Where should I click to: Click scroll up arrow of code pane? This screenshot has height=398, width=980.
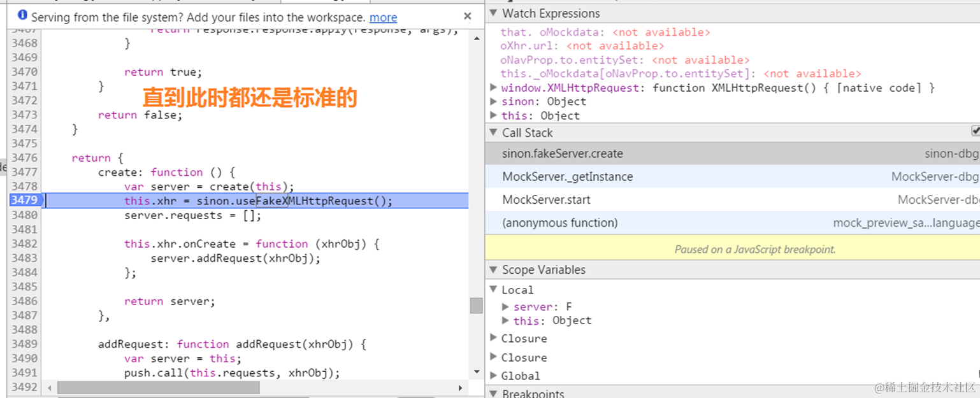pyautogui.click(x=476, y=39)
